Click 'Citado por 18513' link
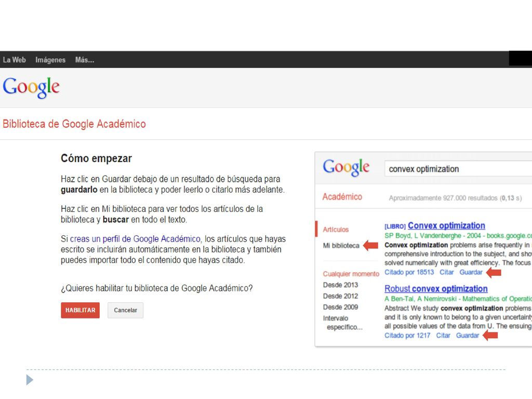532x399 pixels. coord(409,272)
